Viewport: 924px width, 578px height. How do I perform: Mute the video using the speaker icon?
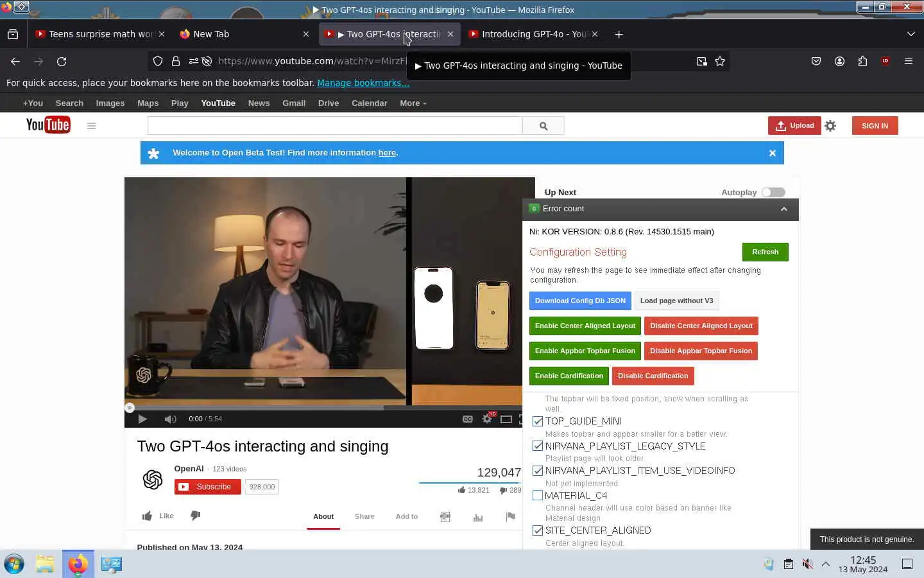170,419
